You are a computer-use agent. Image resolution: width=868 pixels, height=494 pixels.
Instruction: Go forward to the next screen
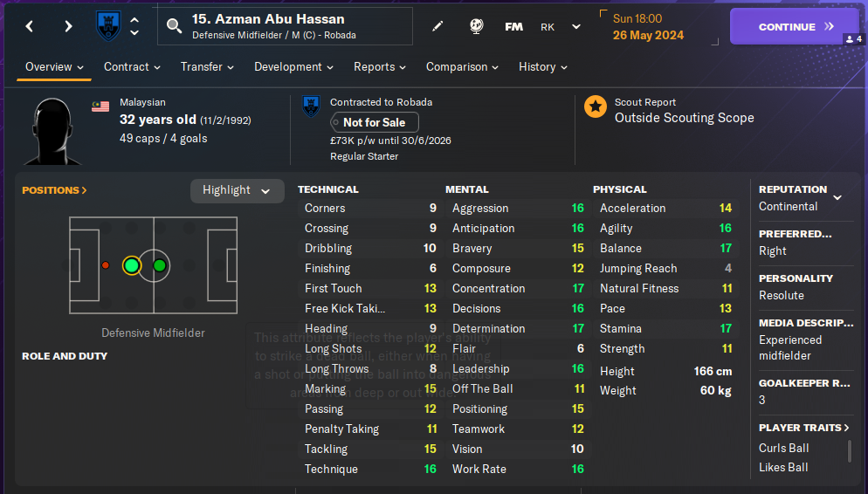68,26
